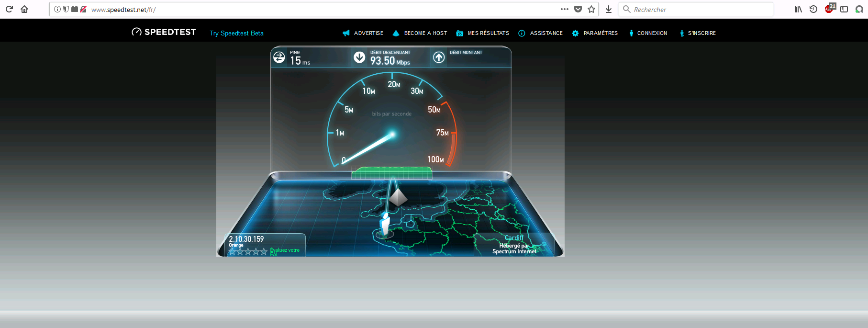Open the ASSISTANCE menu item
This screenshot has width=868, height=328.
541,33
